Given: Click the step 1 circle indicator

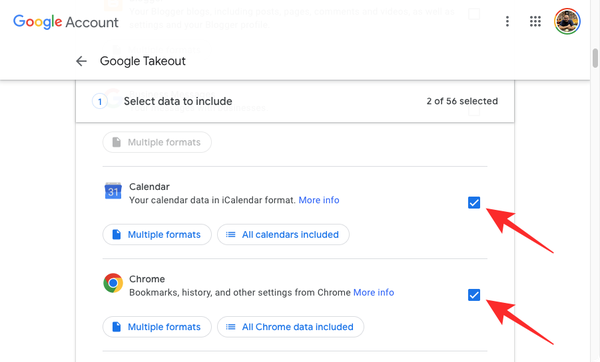Looking at the screenshot, I should point(100,101).
